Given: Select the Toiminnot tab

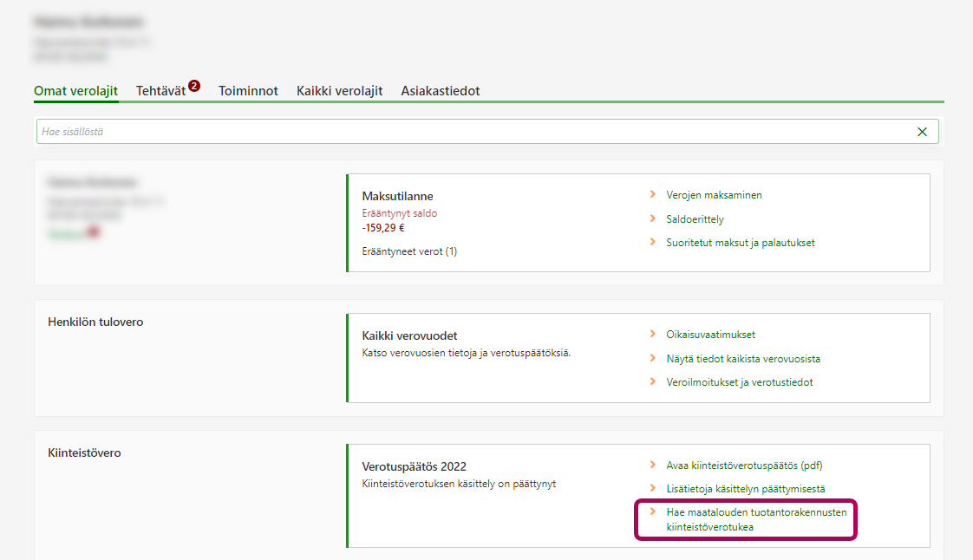Looking at the screenshot, I should [x=248, y=91].
